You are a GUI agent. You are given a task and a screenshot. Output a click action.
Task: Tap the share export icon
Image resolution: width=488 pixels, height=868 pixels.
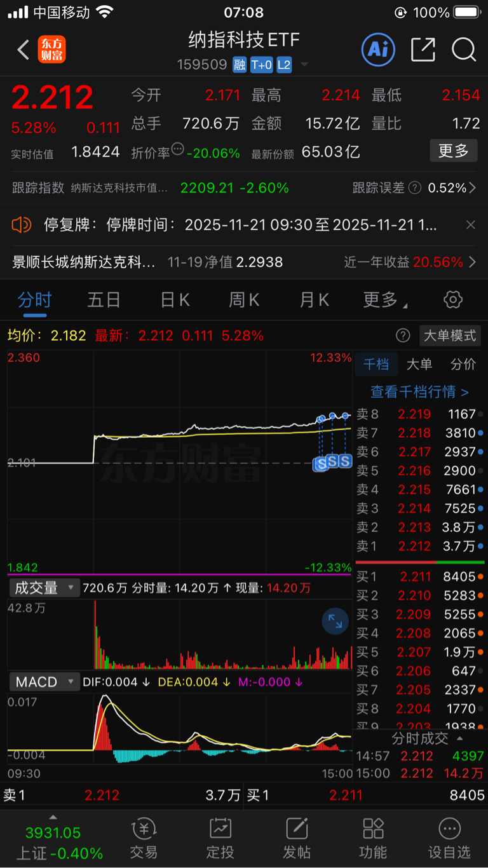click(x=423, y=50)
